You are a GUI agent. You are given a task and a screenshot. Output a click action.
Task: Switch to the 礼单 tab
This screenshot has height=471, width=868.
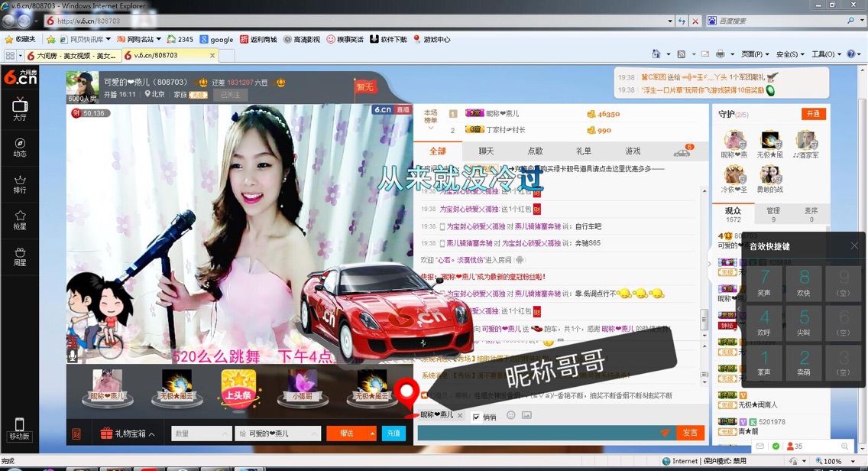tap(584, 151)
